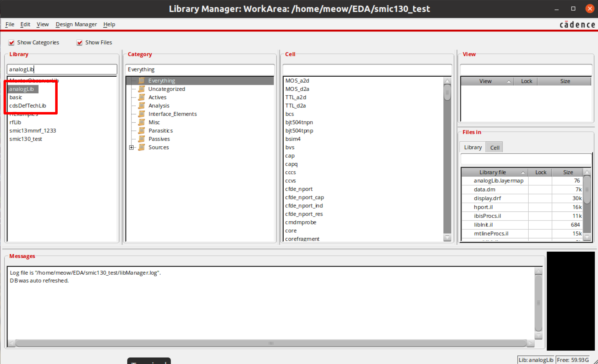Switch to the Cell tab in Files In
This screenshot has height=364, width=598.
(x=494, y=147)
